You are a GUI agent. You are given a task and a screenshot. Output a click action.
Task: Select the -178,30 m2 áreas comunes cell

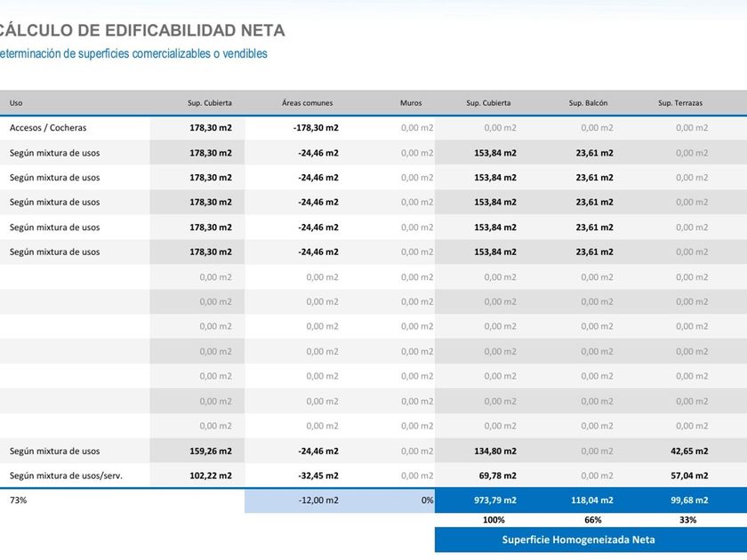click(x=317, y=128)
